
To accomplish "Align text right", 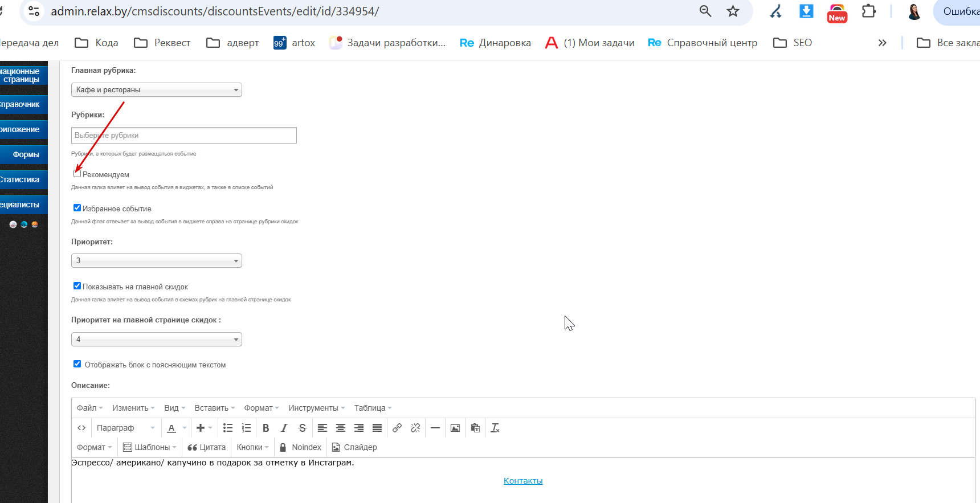I will click(x=359, y=428).
